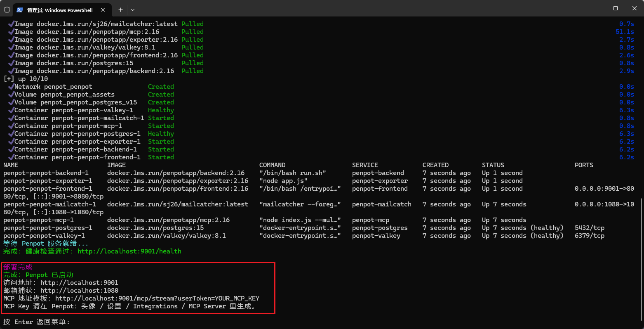Click the PORTS column header
644x329 pixels.
[584, 165]
